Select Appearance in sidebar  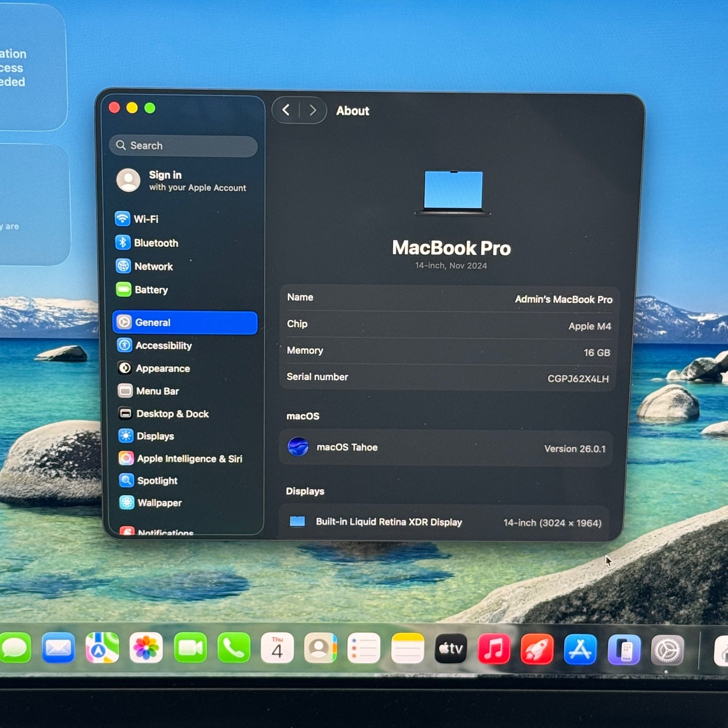[162, 368]
